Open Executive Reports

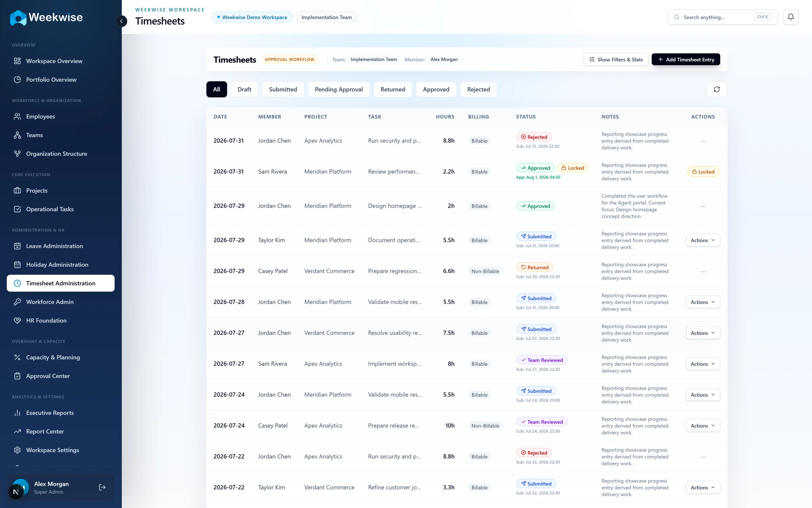tap(61, 413)
